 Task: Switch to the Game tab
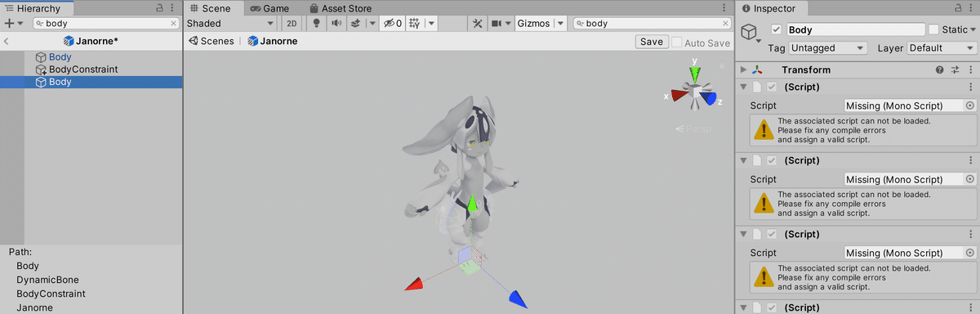point(269,8)
